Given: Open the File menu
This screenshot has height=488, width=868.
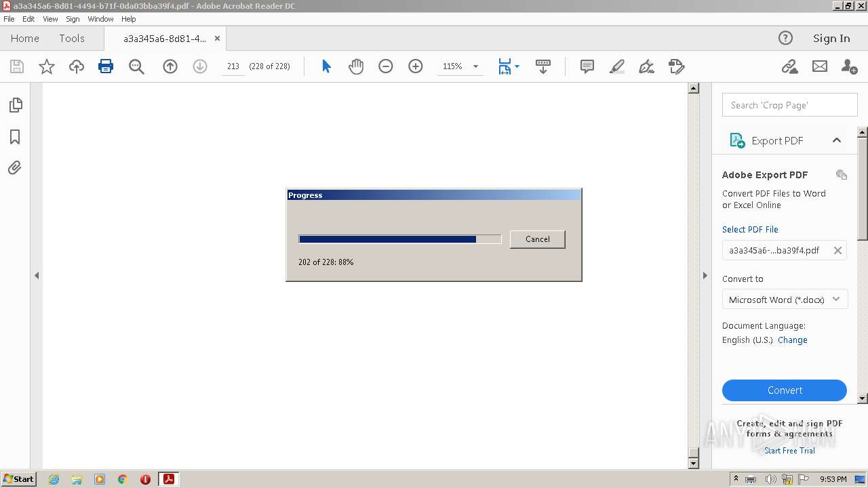Looking at the screenshot, I should pos(9,19).
